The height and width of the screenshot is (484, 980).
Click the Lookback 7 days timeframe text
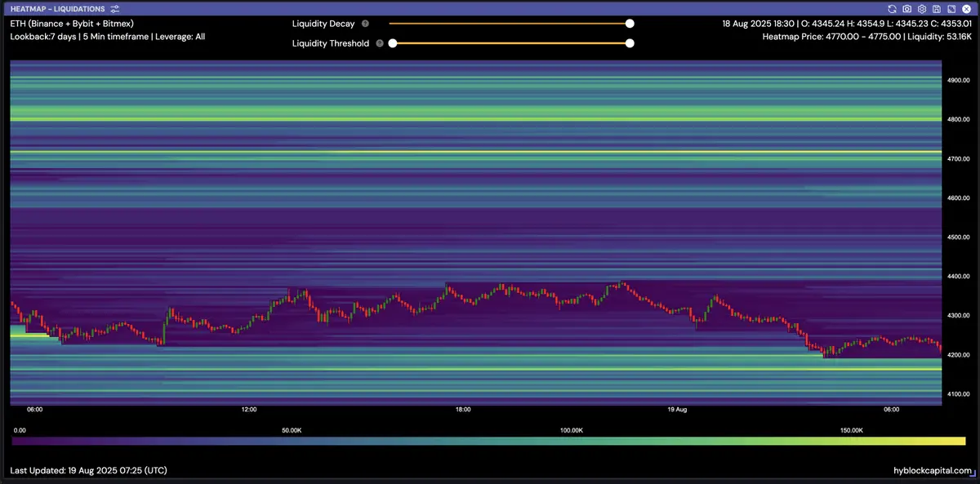point(107,37)
